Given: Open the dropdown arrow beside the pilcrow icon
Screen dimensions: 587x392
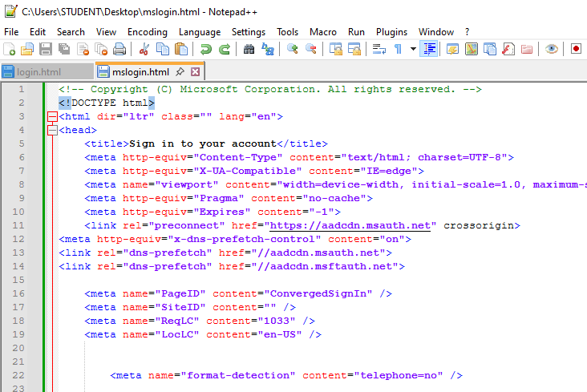Looking at the screenshot, I should (x=413, y=49).
